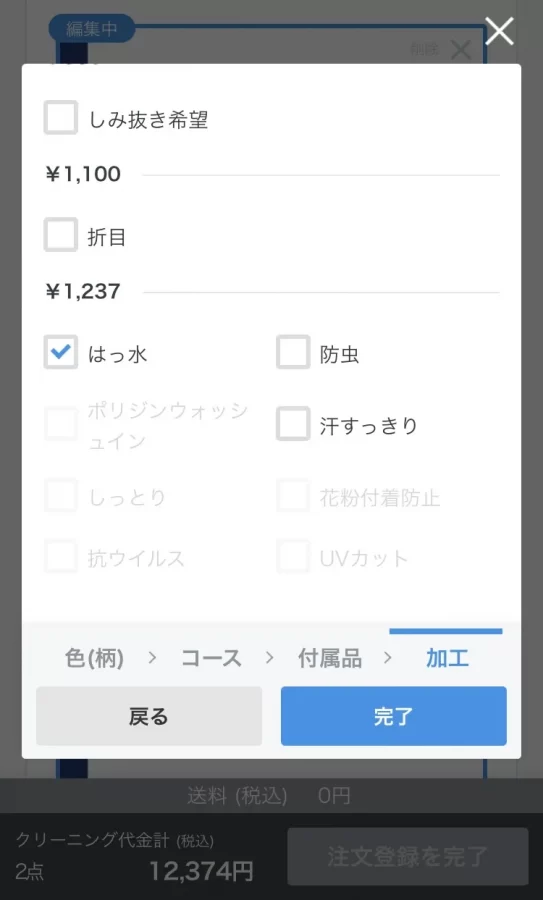543x900 pixels.
Task: Select the 汗すっきり checkbox
Action: point(293,424)
